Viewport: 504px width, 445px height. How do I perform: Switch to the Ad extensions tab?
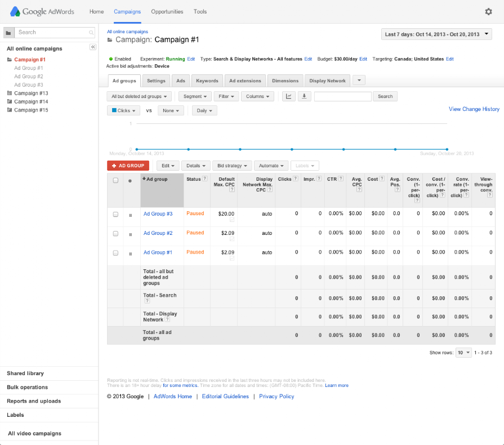pyautogui.click(x=245, y=81)
